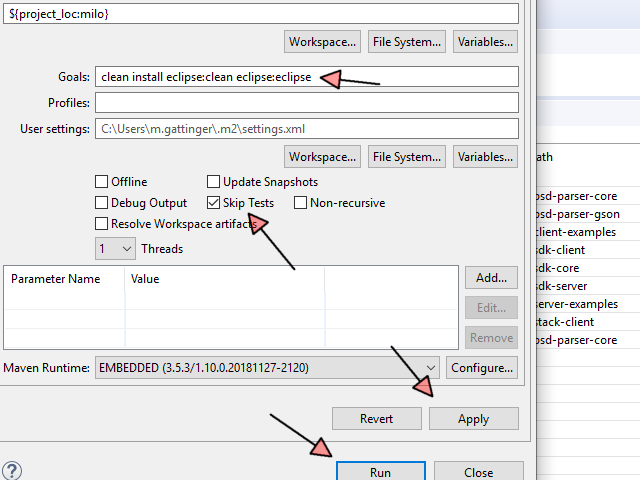Browse File System for user settings
This screenshot has width=640, height=480.
point(407,157)
